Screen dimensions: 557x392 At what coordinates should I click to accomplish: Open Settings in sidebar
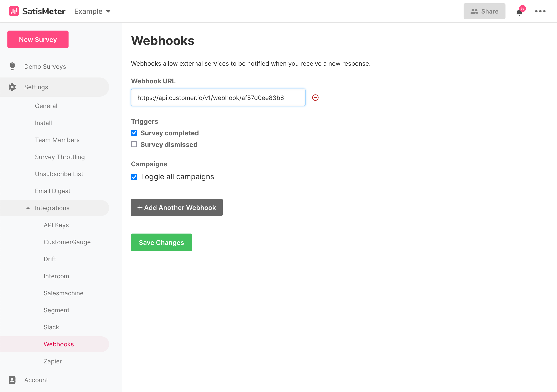tap(55, 87)
